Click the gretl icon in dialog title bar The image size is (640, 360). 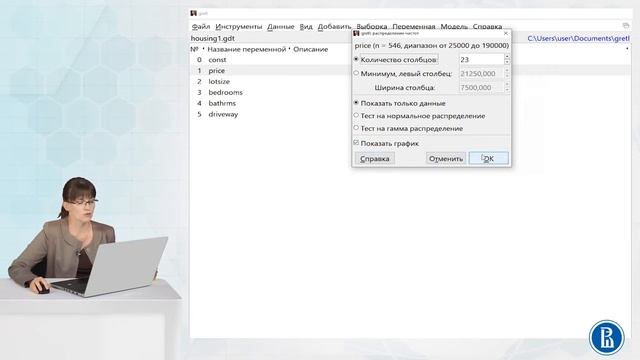(356, 33)
